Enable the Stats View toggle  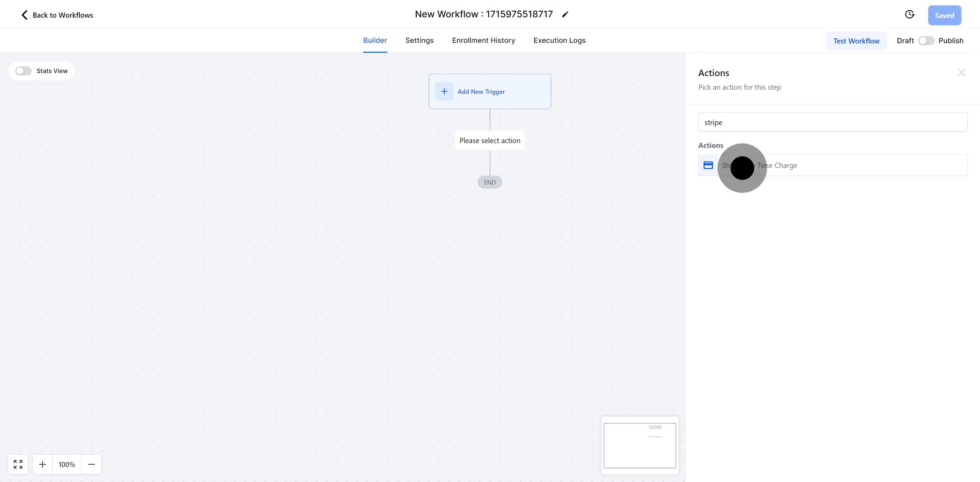23,71
